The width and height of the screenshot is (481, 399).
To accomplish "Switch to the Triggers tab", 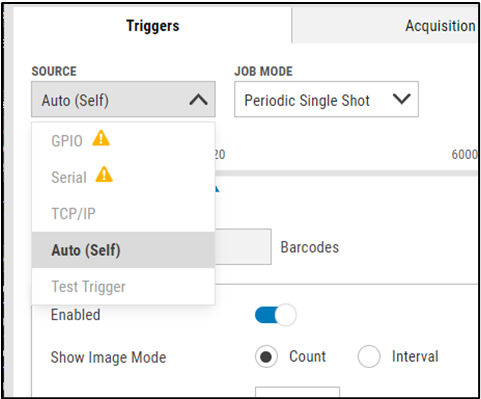I will click(153, 26).
